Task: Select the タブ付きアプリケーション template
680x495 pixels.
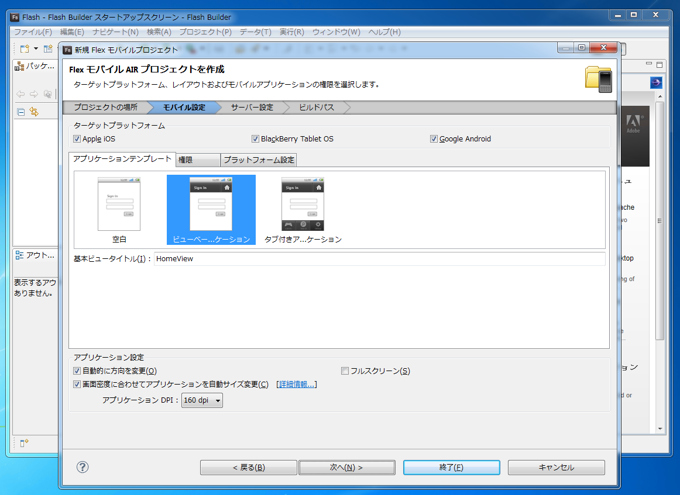Action: click(303, 210)
